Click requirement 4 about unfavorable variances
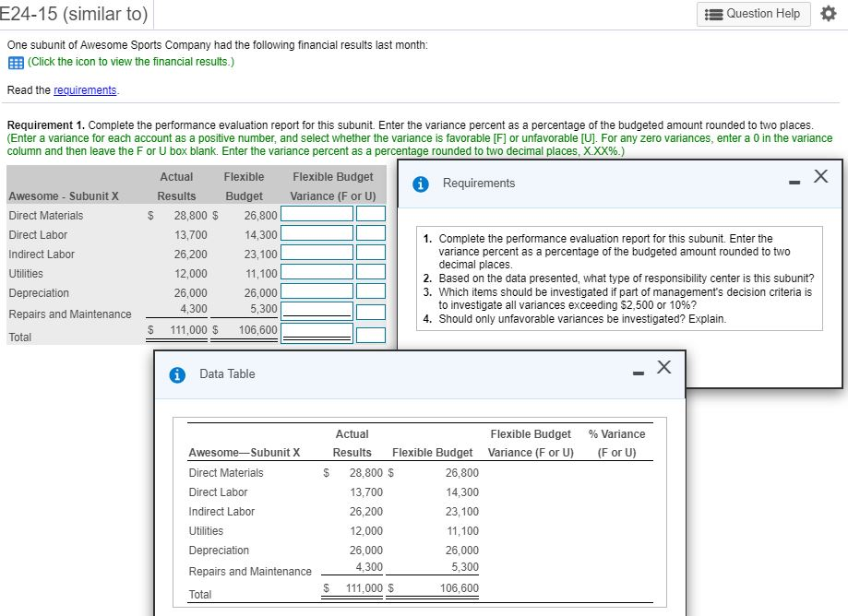The width and height of the screenshot is (848, 616). pyautogui.click(x=582, y=319)
